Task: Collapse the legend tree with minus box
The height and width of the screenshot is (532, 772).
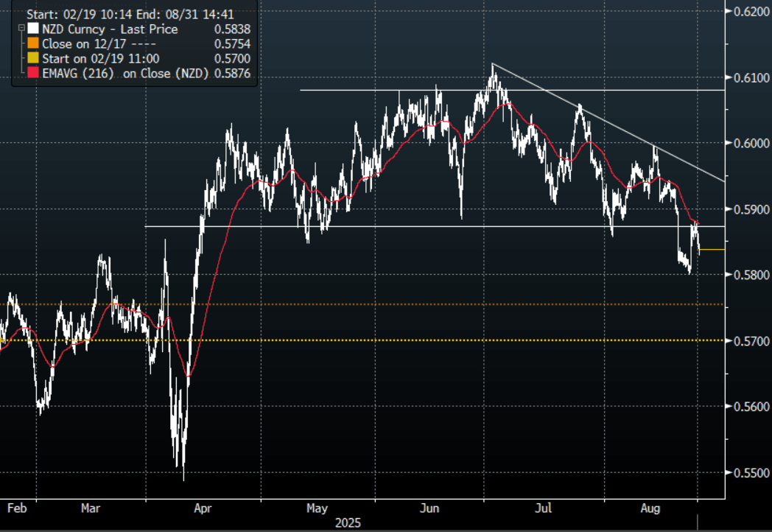Action: click(x=20, y=29)
